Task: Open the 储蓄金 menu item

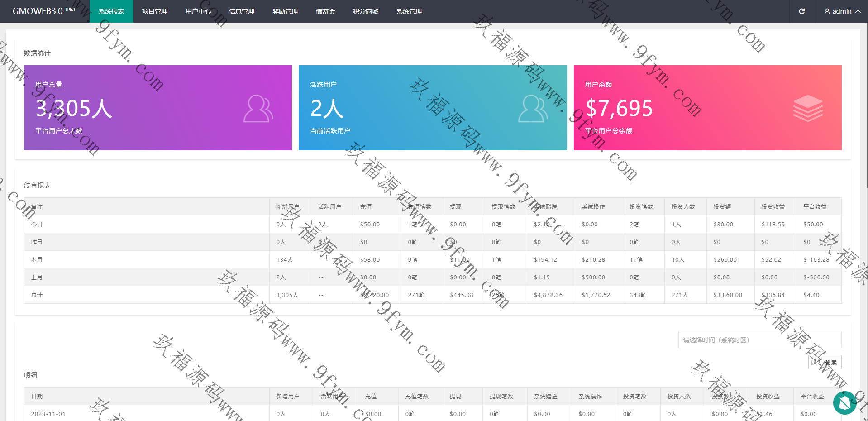Action: [x=325, y=11]
